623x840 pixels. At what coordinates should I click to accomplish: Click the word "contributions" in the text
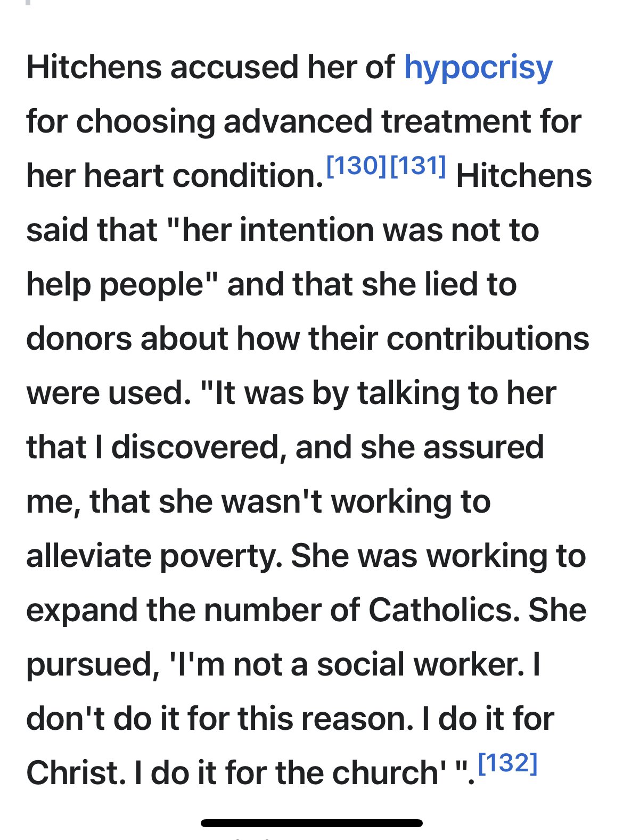487,339
